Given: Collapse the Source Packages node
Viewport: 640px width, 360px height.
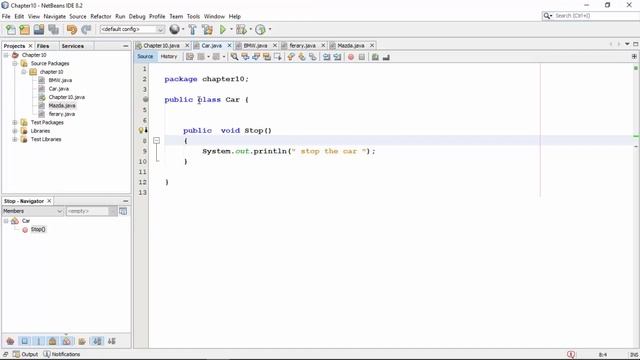Looking at the screenshot, I should [15, 63].
